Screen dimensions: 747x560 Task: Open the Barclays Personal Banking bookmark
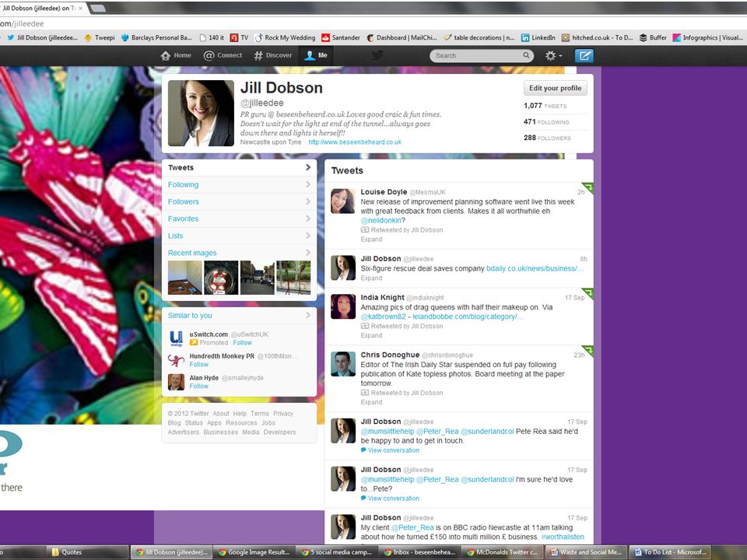156,37
